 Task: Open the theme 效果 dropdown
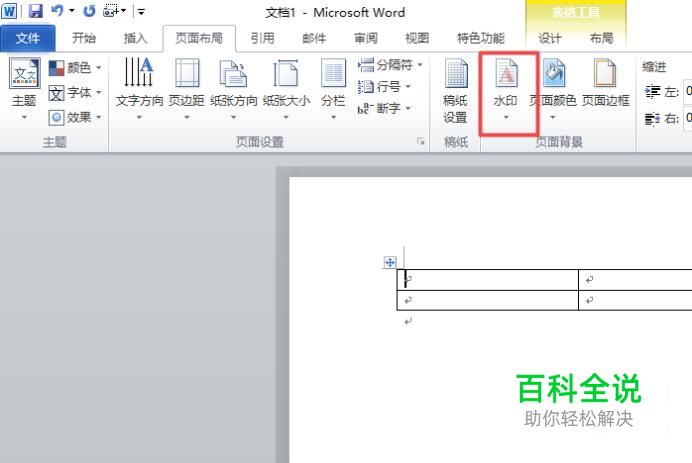click(x=75, y=117)
